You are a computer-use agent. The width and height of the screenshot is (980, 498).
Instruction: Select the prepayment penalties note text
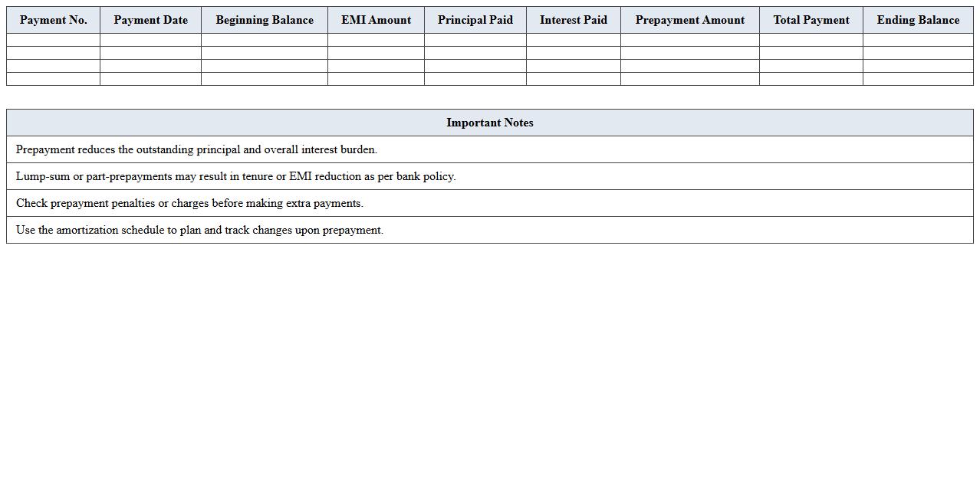(190, 203)
